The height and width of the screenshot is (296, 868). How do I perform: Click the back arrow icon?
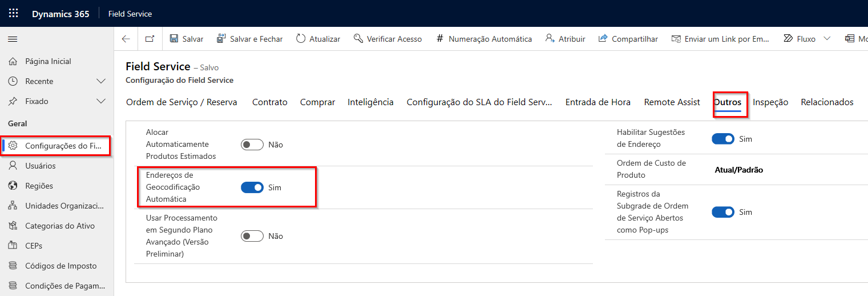click(x=126, y=39)
